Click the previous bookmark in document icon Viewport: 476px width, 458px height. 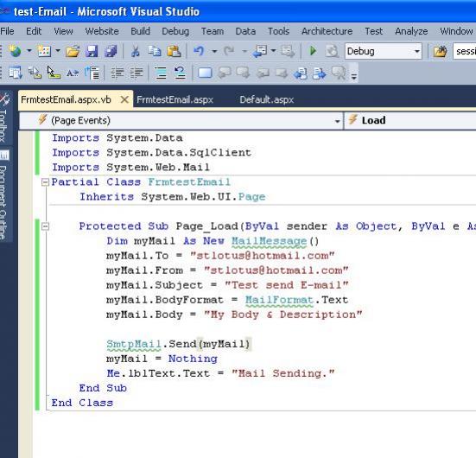pos(301,73)
